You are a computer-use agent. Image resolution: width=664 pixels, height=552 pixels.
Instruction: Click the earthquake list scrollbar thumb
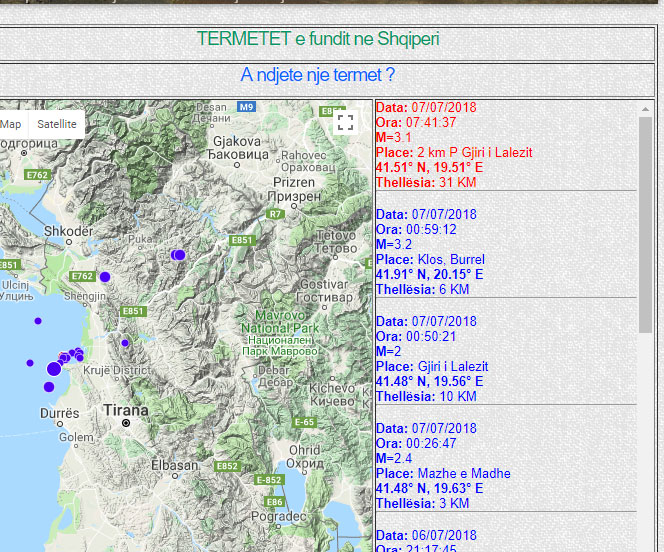pos(645,220)
